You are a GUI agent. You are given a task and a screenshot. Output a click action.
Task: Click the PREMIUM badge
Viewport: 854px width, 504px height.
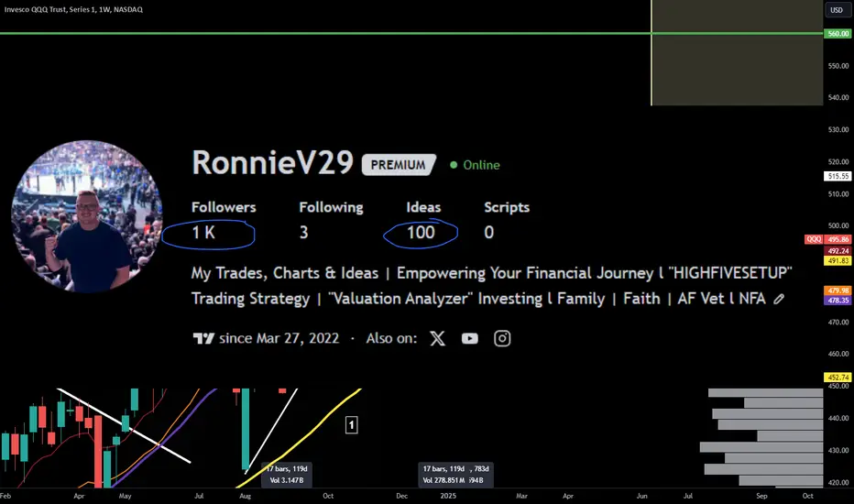(399, 165)
